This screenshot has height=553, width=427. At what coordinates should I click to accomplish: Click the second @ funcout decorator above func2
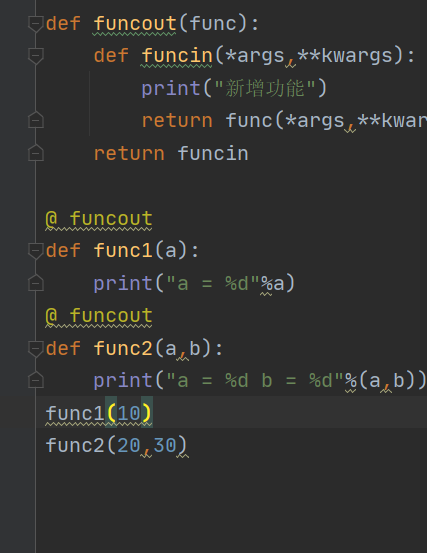tap(99, 316)
